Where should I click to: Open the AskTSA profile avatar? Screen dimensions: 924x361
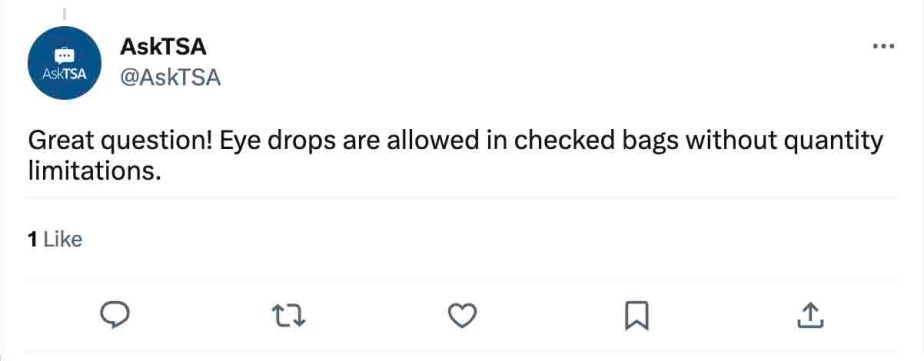[x=64, y=63]
